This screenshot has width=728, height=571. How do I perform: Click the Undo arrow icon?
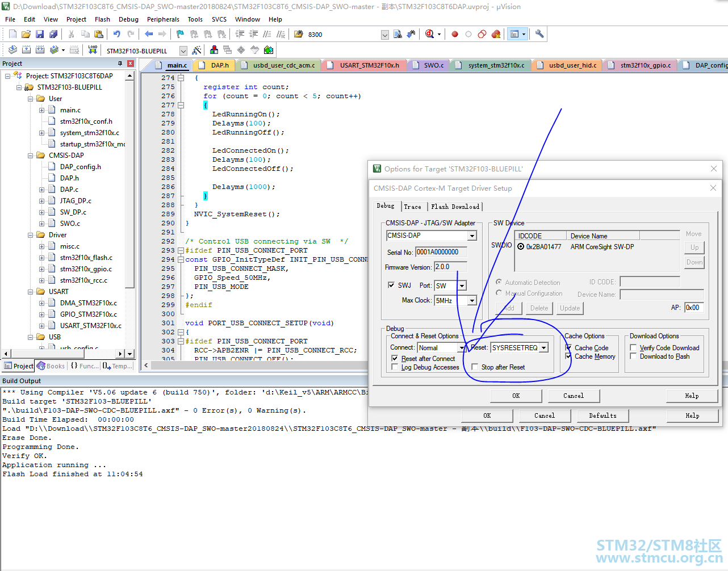(x=117, y=35)
